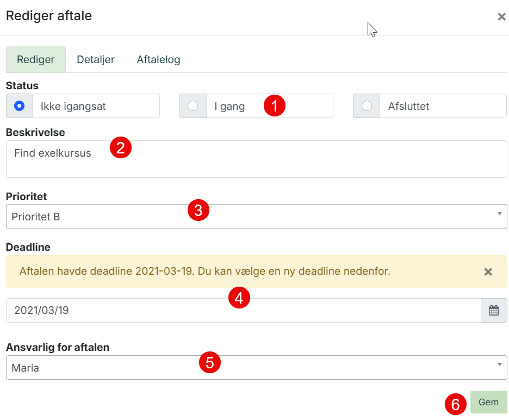Close the Rediger aftale dialog
Image resolution: width=509 pixels, height=420 pixels.
[501, 16]
